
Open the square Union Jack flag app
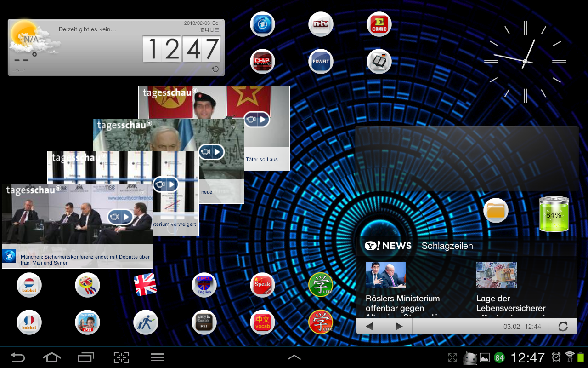pyautogui.click(x=146, y=285)
